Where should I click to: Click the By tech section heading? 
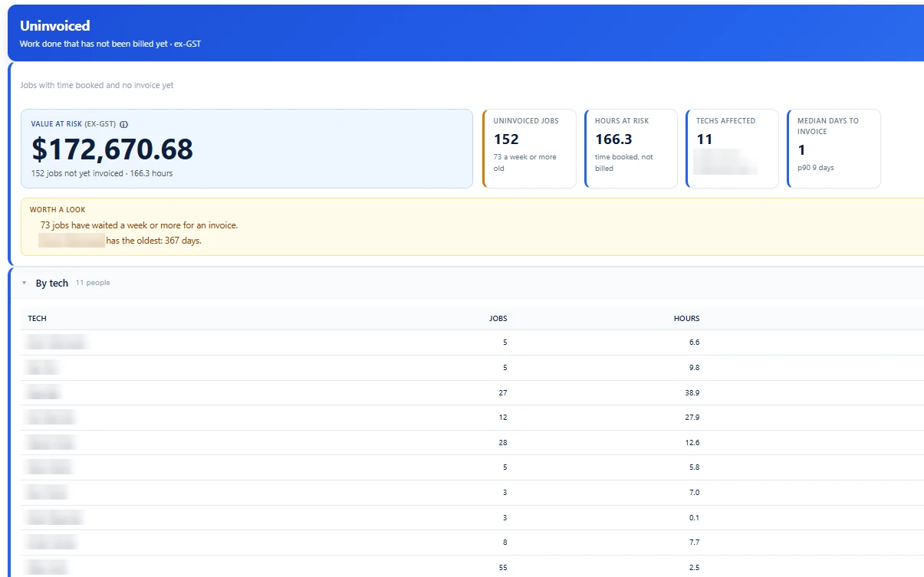tap(52, 283)
